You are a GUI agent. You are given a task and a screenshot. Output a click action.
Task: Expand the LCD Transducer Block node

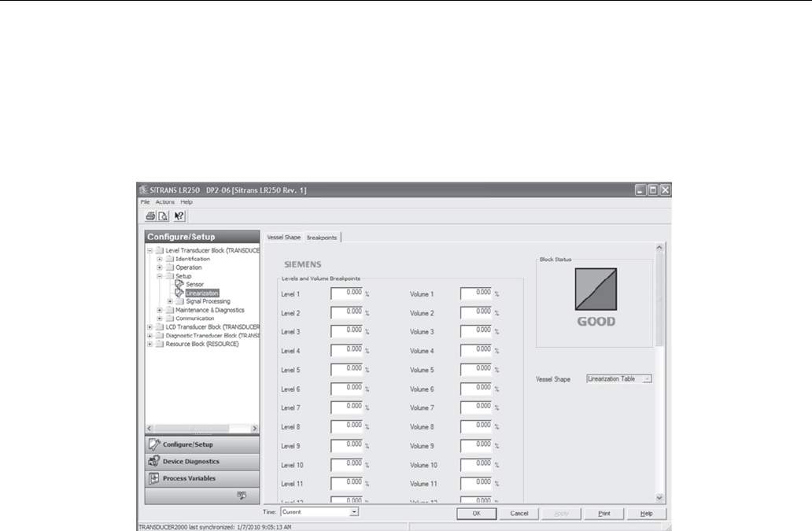click(149, 327)
